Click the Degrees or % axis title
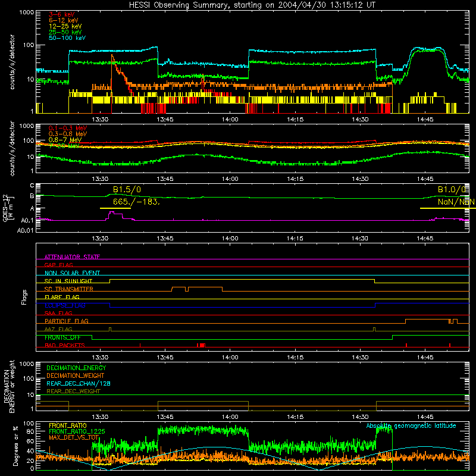 15,446
